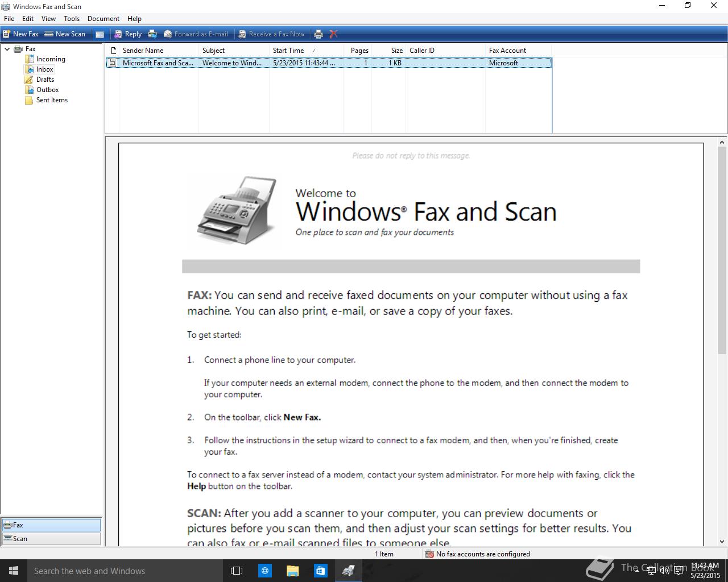Open the Document menu
728x582 pixels.
(x=104, y=19)
